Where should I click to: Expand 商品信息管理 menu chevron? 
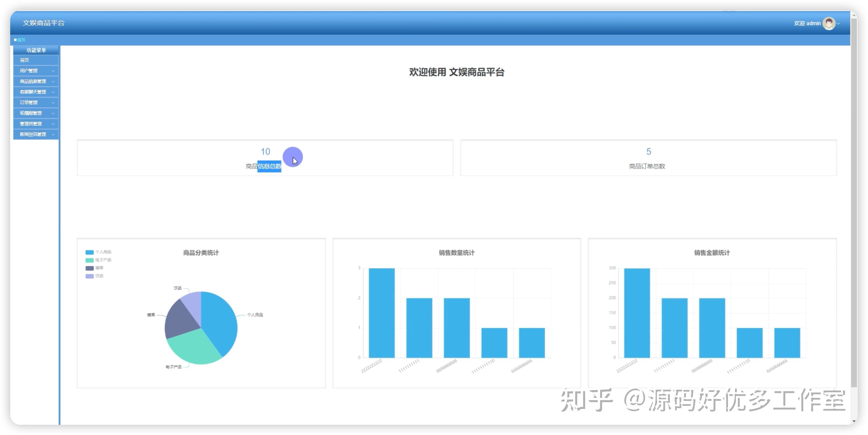click(x=53, y=82)
